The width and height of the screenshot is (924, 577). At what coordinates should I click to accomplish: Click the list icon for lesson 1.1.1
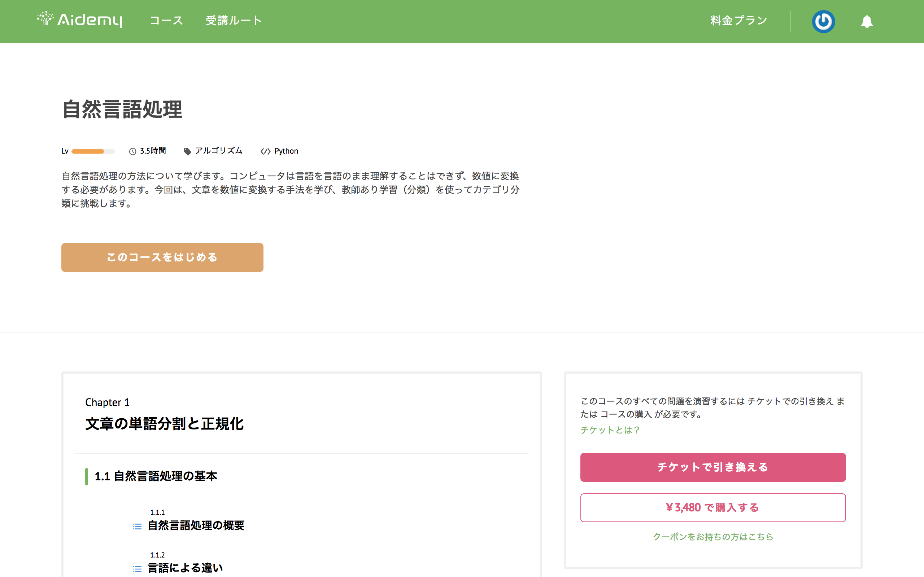(137, 527)
